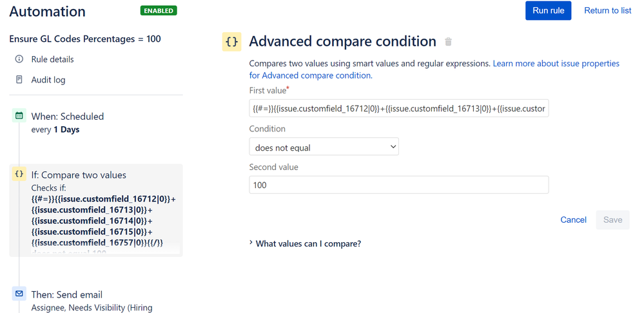Screen dimensions: 644x313
Task: Click Cancel
Action: [x=573, y=220]
